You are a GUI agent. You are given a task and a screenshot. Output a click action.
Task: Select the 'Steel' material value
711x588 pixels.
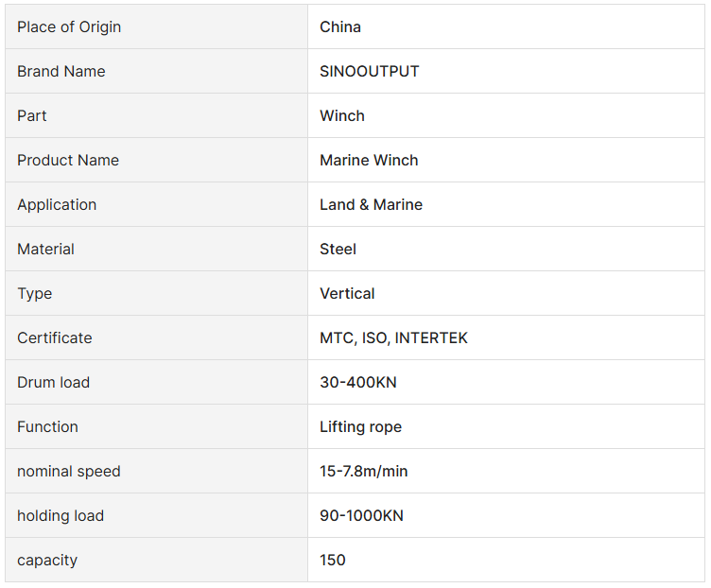338,249
